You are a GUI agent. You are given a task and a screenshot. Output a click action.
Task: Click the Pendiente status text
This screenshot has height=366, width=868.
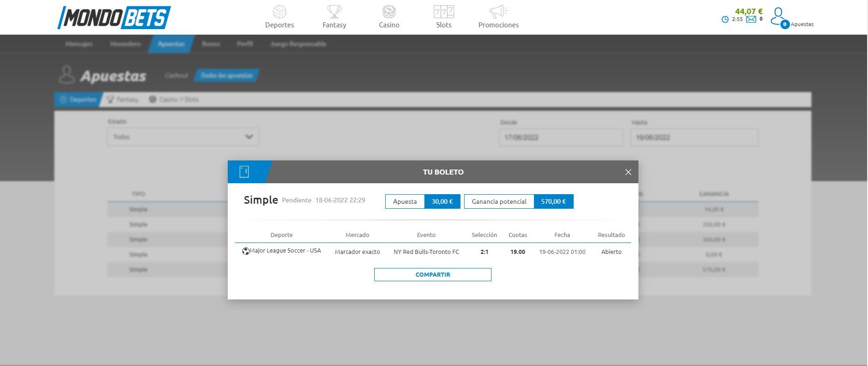point(297,200)
